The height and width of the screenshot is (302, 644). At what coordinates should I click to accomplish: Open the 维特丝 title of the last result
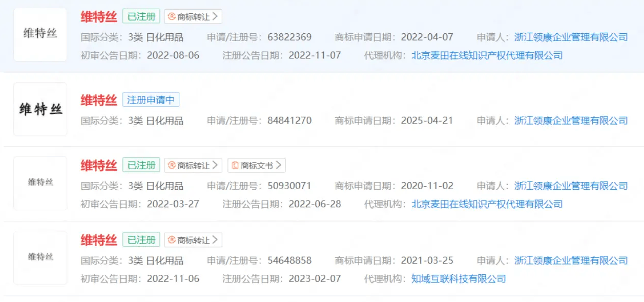coord(99,240)
